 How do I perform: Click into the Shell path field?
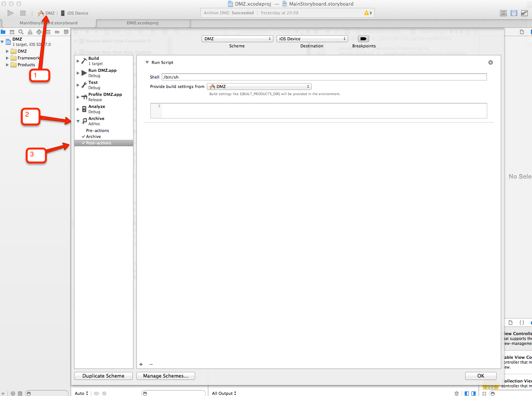point(324,77)
